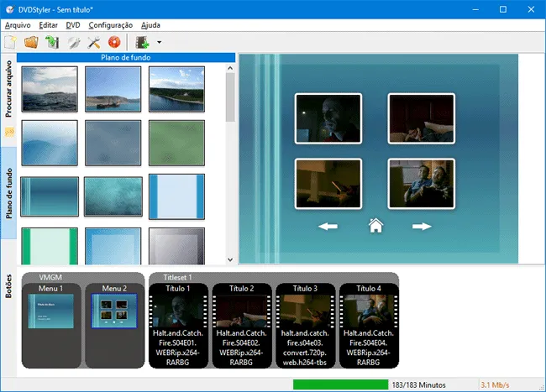
Task: Select Título 1 clip S04E01
Action: (x=178, y=325)
